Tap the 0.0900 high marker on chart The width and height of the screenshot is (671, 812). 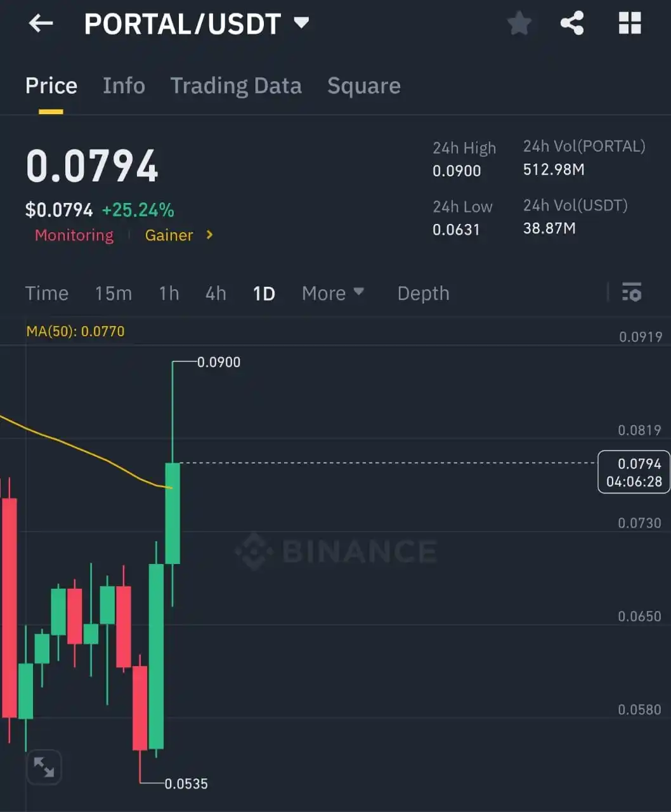[x=219, y=362]
